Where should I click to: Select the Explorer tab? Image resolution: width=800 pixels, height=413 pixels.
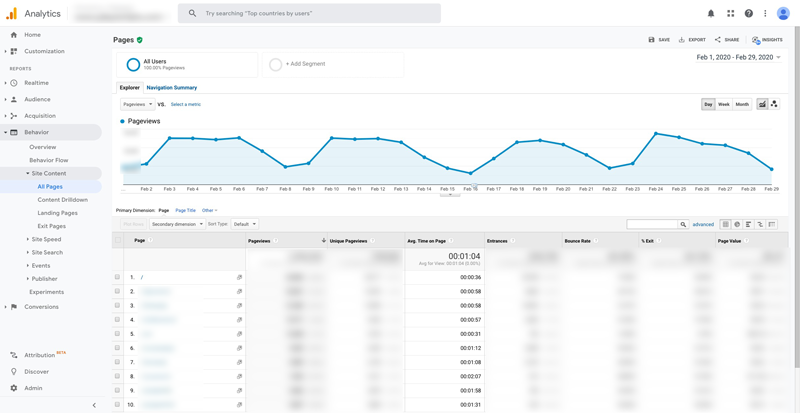pos(130,88)
